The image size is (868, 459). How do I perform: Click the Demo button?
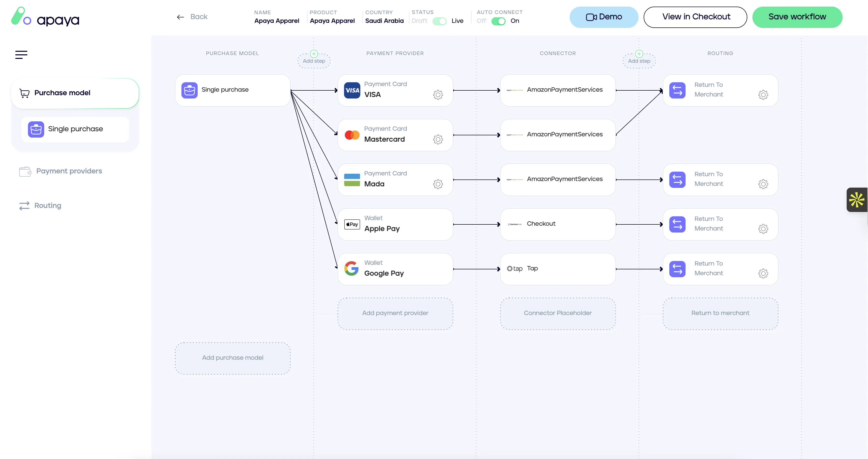coord(604,17)
